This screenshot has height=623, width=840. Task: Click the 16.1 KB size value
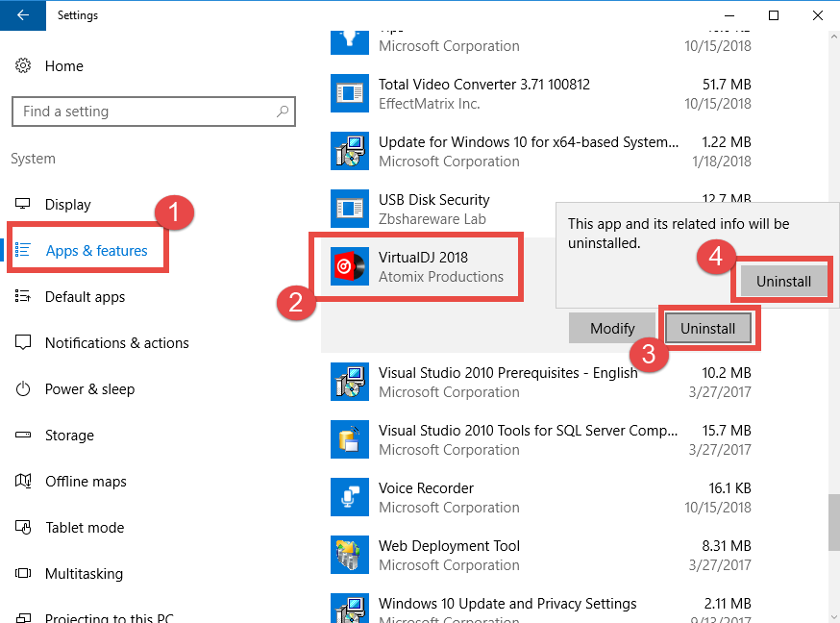[729, 488]
